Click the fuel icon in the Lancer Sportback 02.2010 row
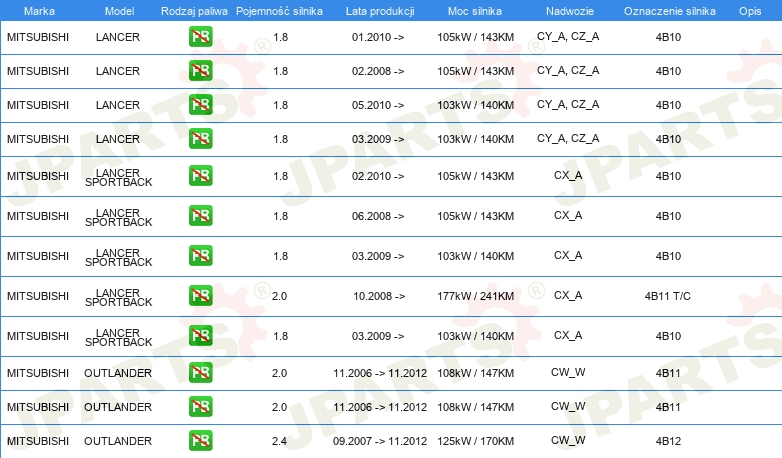The image size is (782, 458). tap(200, 176)
